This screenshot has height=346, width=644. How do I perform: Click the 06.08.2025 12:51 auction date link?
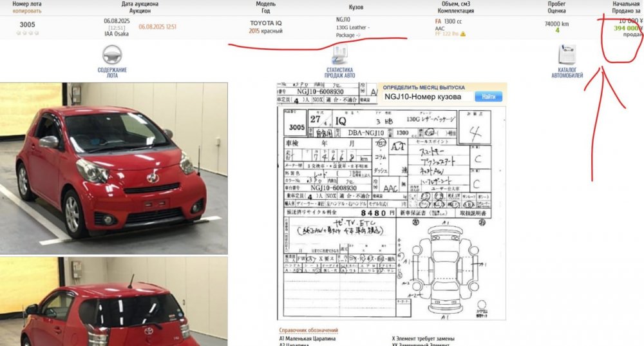(x=157, y=27)
